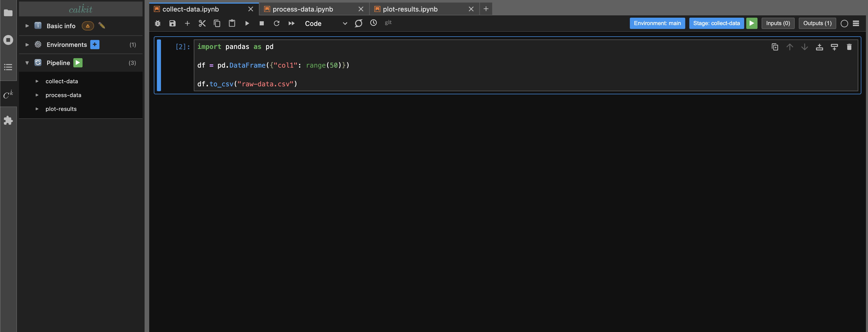Collapse the Pipeline section
Viewport: 868px width, 332px height.
coord(27,63)
